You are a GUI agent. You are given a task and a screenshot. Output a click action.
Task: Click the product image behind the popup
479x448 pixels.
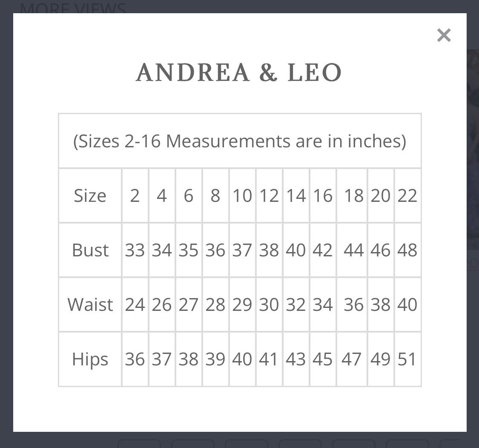[x=473, y=149]
